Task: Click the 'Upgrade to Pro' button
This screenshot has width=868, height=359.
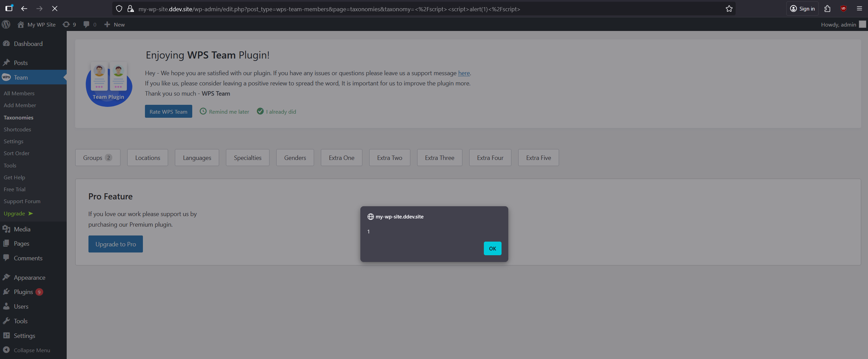Action: [115, 244]
